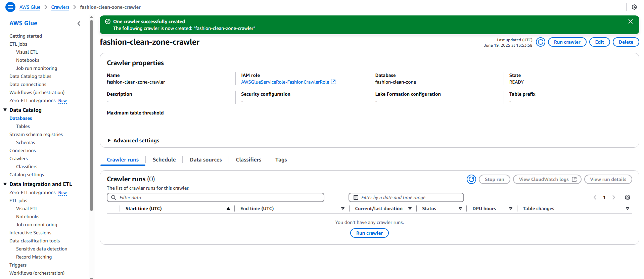Click the Edit crawler button
Image resolution: width=644 pixels, height=279 pixels.
(x=600, y=42)
